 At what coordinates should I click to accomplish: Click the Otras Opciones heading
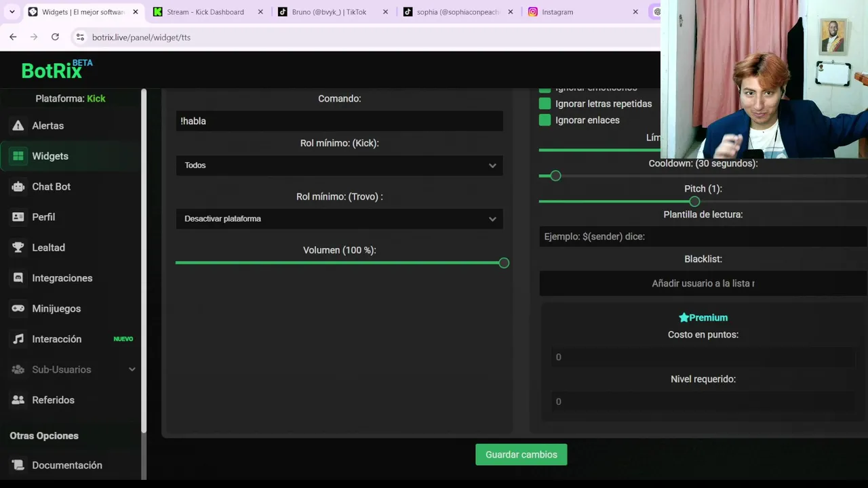click(x=44, y=436)
